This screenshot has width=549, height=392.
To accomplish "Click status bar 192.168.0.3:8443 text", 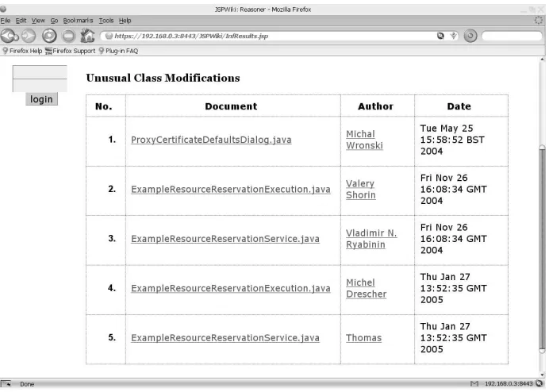I will [x=509, y=383].
